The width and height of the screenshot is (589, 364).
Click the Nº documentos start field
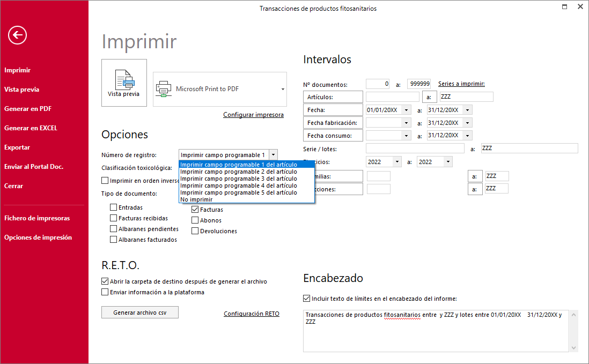pos(378,84)
